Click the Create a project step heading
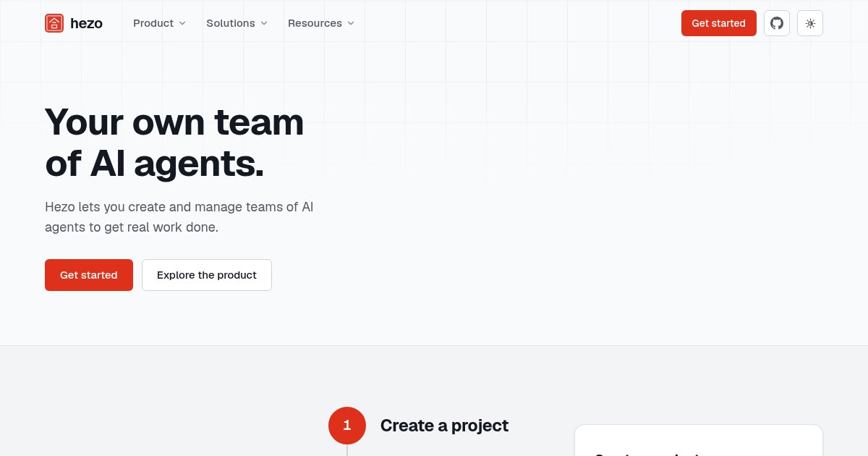Viewport: 868px width, 456px height. [444, 426]
